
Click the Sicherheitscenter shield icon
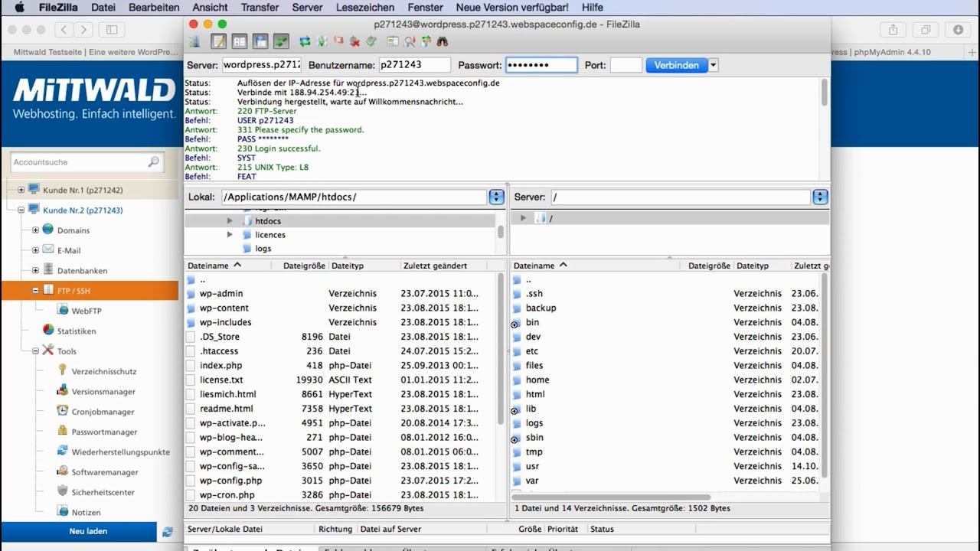coord(63,491)
